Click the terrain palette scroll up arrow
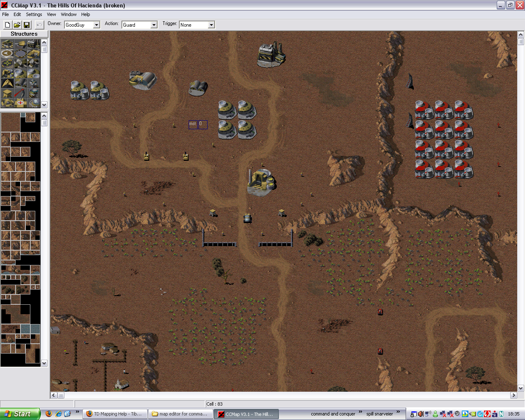 [44, 116]
